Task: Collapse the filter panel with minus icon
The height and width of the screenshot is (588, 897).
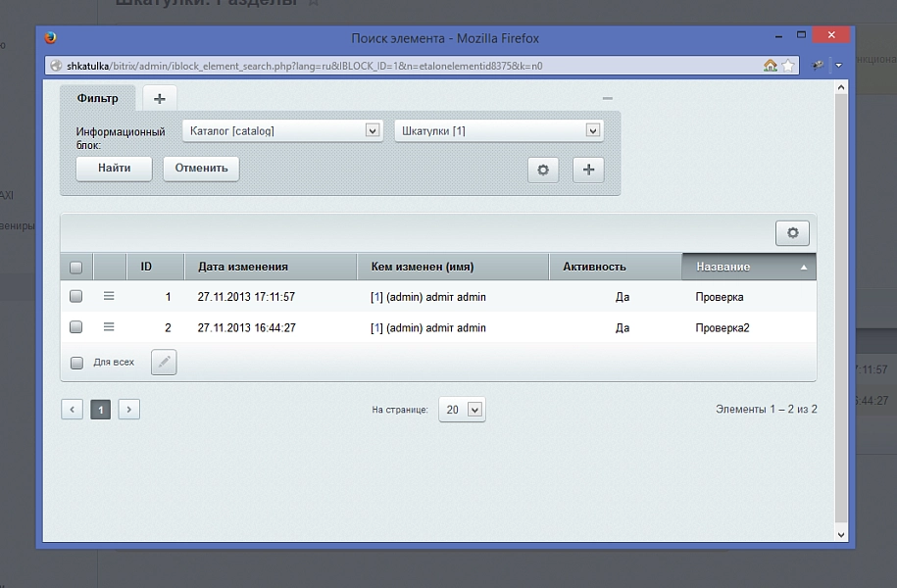Action: (608, 98)
